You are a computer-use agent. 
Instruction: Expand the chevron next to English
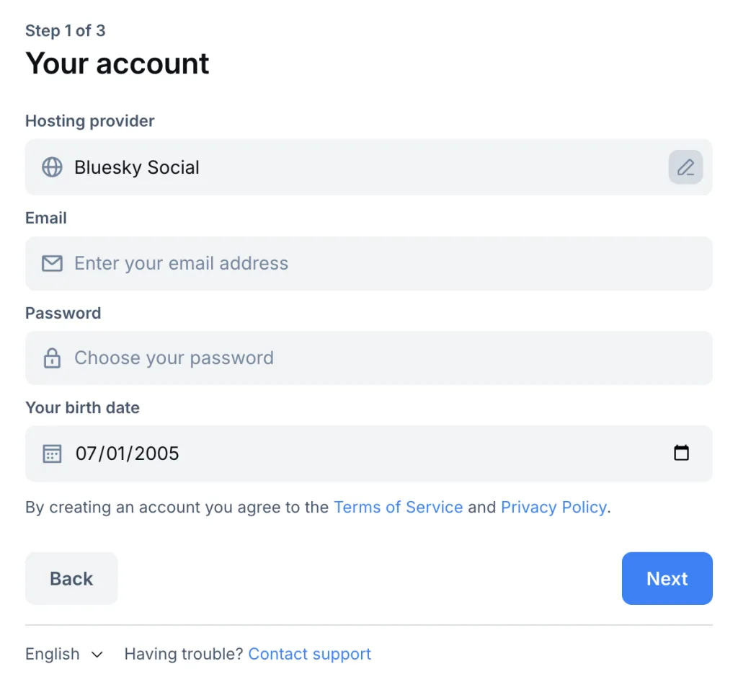click(97, 655)
